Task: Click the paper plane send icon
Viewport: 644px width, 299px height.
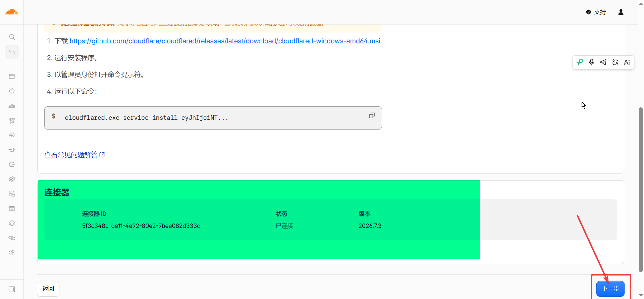Action: click(603, 62)
